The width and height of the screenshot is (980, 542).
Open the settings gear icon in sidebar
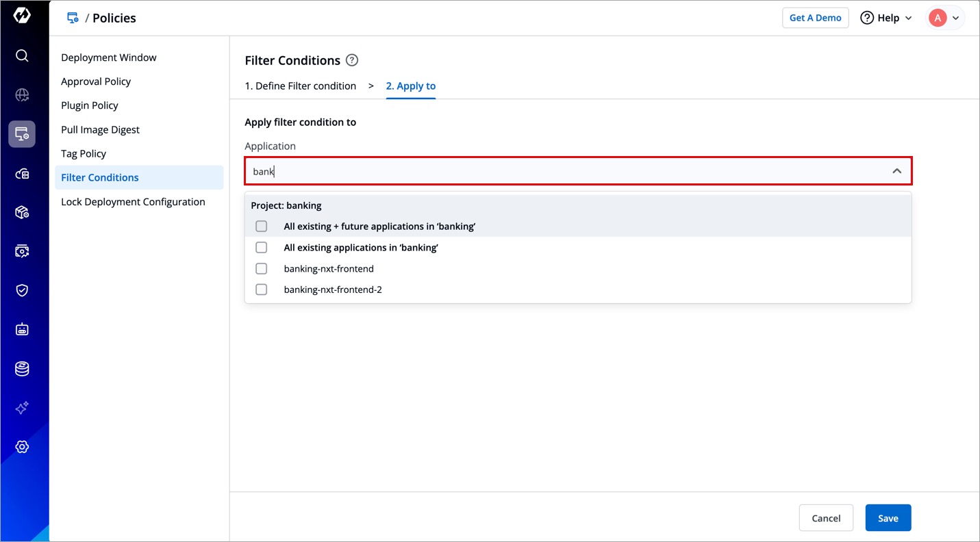pyautogui.click(x=22, y=447)
